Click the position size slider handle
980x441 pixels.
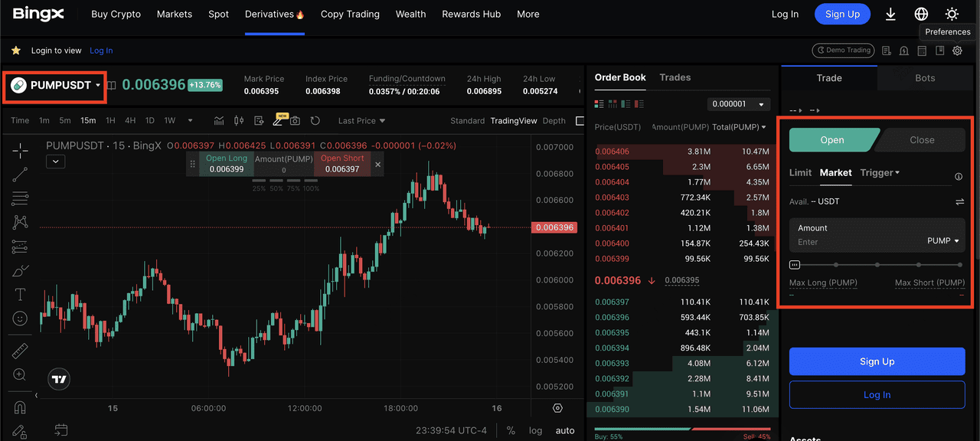coord(795,265)
